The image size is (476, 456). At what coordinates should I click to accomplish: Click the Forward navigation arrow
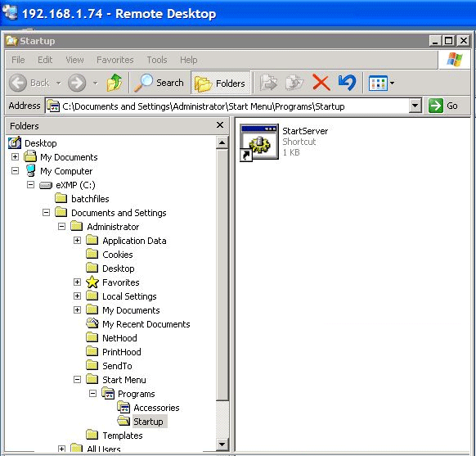[x=77, y=83]
